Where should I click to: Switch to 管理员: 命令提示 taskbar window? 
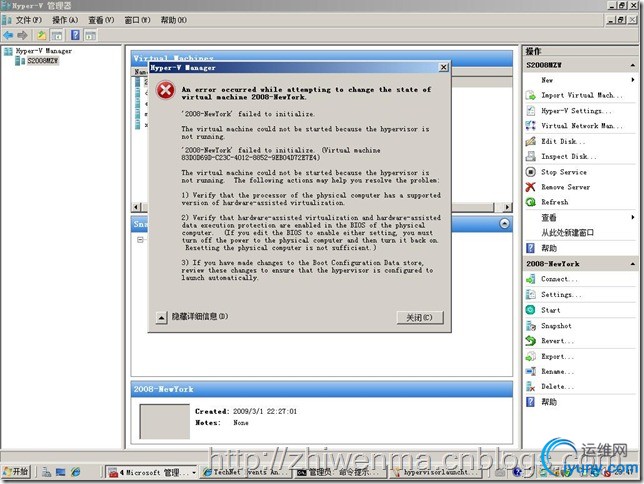click(341, 472)
